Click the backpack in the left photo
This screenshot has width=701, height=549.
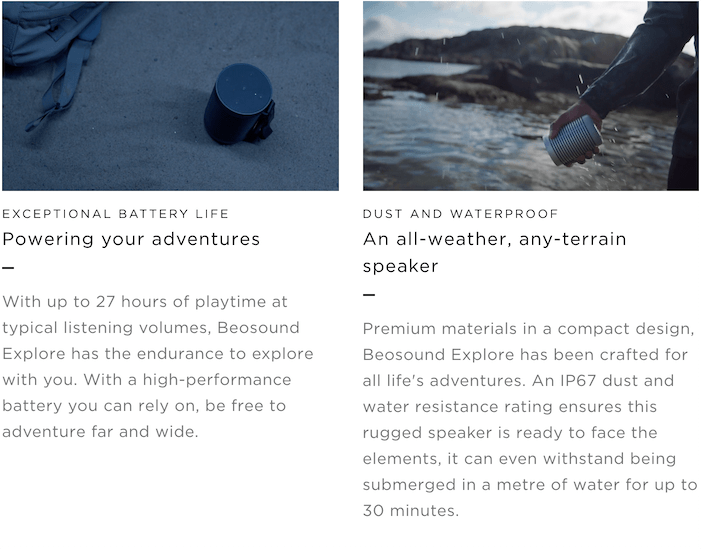(x=52, y=54)
